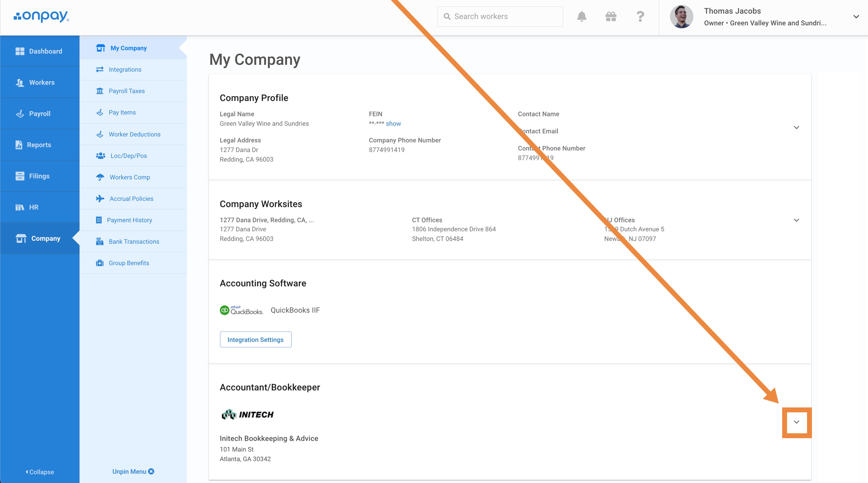
Task: Click the Reports document icon
Action: [x=19, y=145]
